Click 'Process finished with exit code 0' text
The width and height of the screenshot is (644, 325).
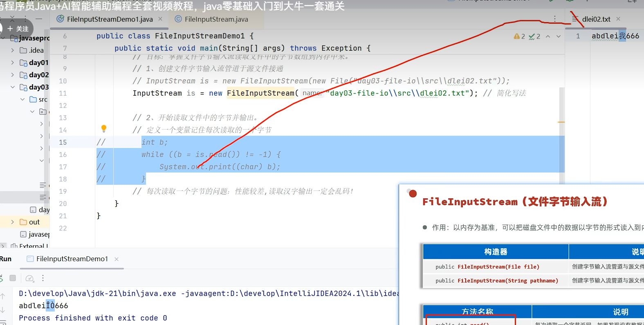[93, 318]
